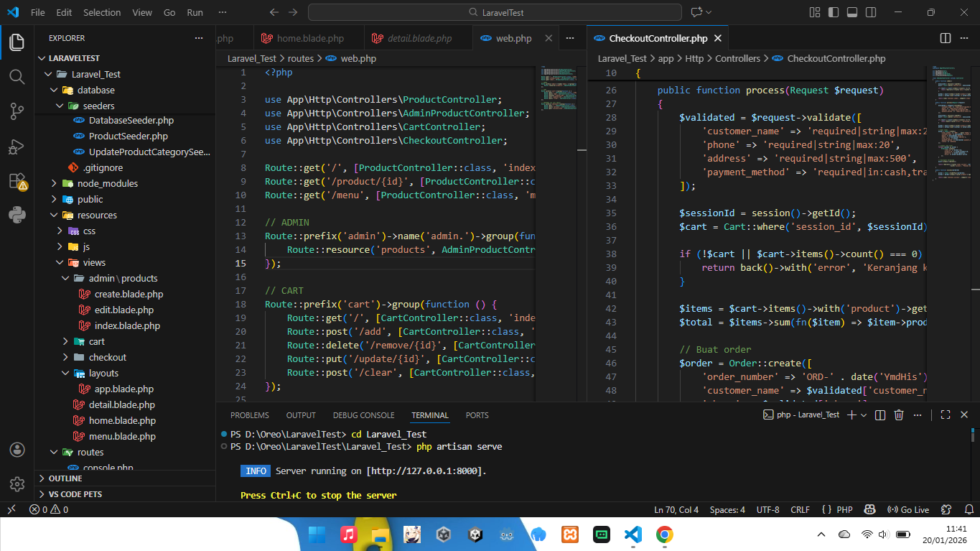Open the Source Control view

coord(17,111)
